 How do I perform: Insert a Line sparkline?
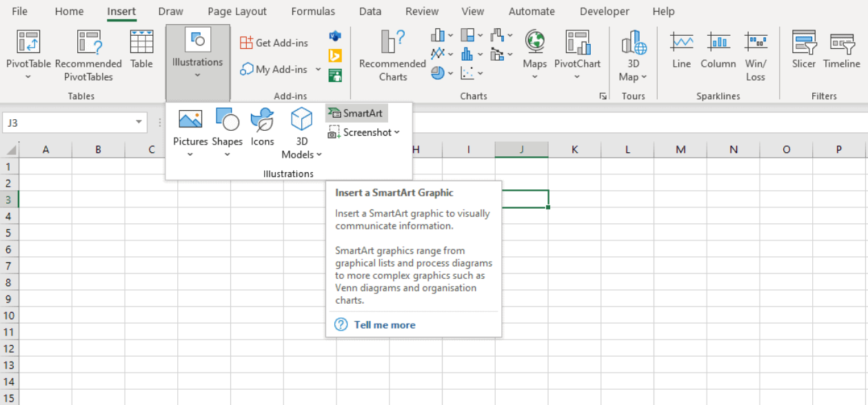(680, 55)
